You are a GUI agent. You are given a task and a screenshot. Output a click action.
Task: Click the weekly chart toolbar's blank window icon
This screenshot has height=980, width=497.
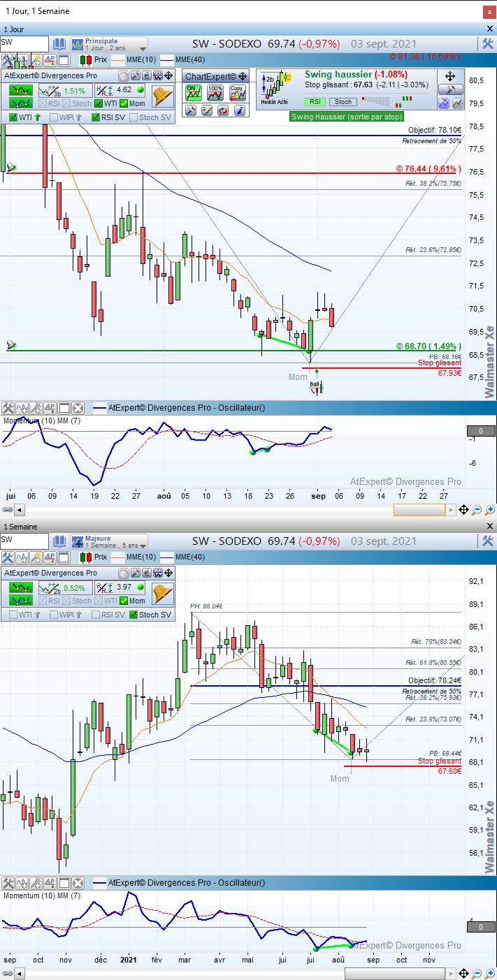(63, 557)
